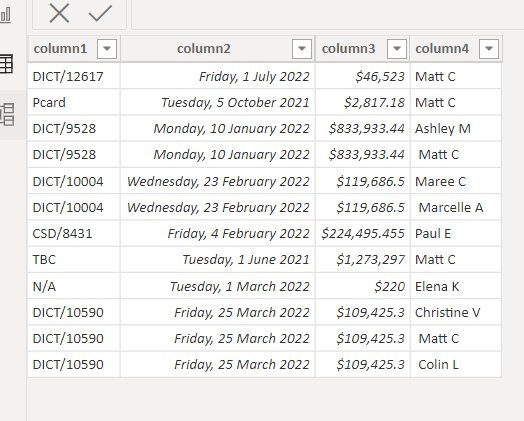
Task: Select cell $224,495.455
Action: [x=363, y=234]
